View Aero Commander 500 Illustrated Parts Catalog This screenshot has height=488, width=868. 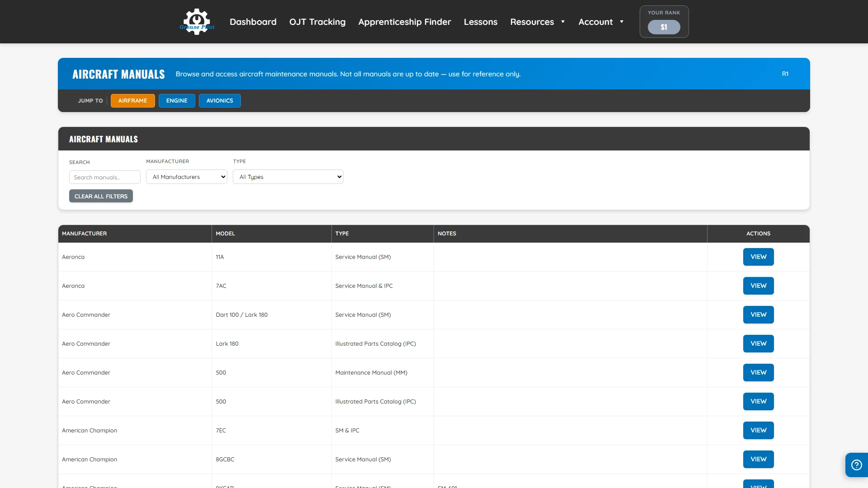click(x=759, y=401)
